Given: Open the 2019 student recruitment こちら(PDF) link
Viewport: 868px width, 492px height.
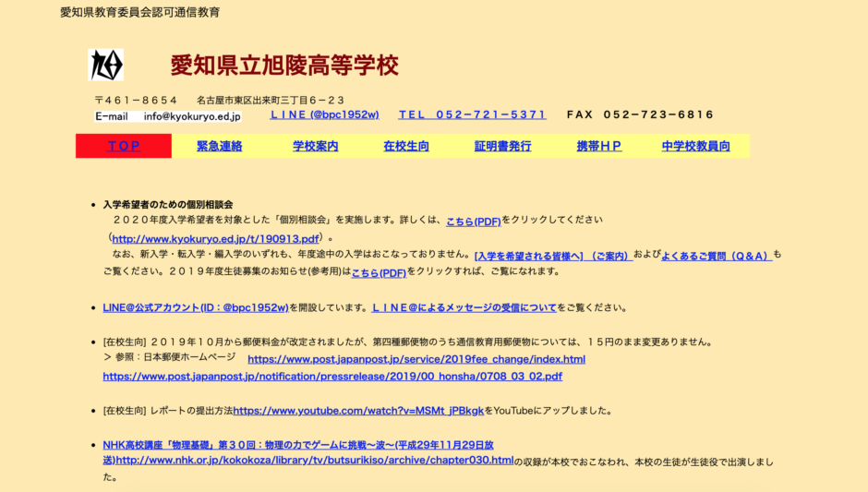Looking at the screenshot, I should tap(379, 273).
